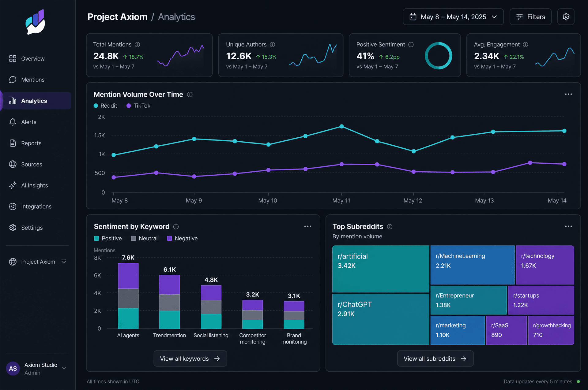This screenshot has width=588, height=390.
Task: Open Integrations from the sidebar
Action: tap(37, 206)
